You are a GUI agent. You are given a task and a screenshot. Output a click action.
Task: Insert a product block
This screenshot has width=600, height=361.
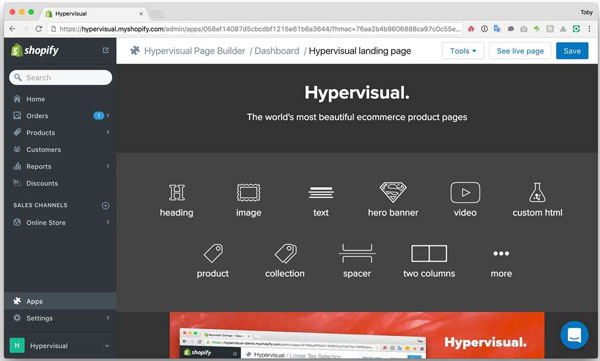pos(213,261)
